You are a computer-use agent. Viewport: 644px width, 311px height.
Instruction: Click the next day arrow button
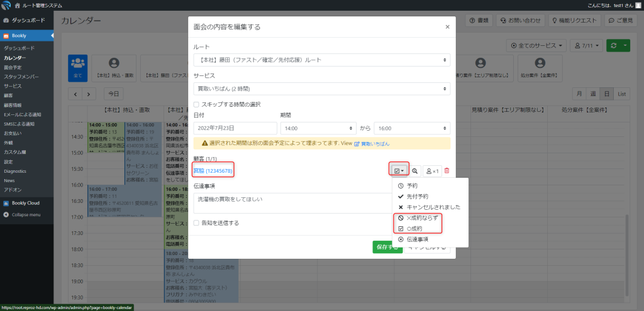pos(89,94)
